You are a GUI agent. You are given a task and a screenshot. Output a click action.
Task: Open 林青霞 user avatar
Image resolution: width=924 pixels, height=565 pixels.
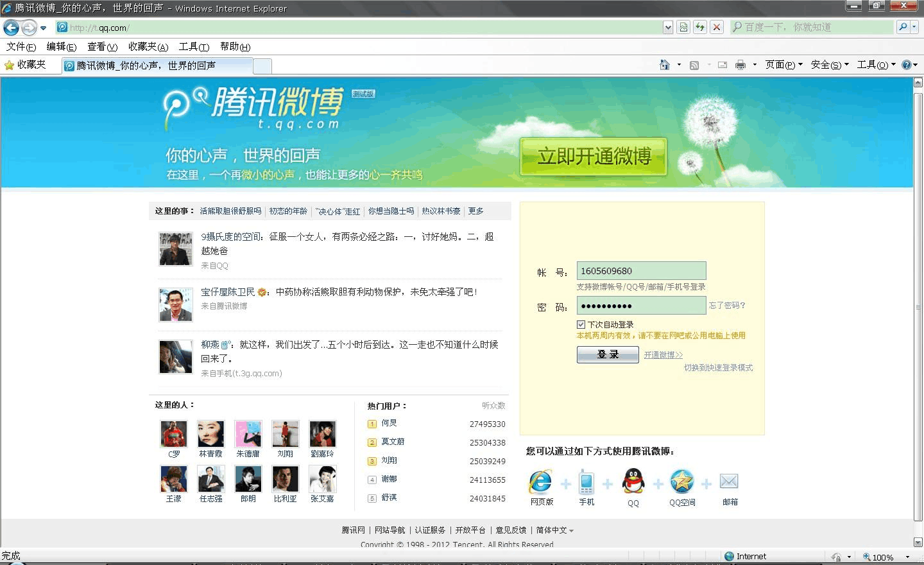(x=211, y=434)
